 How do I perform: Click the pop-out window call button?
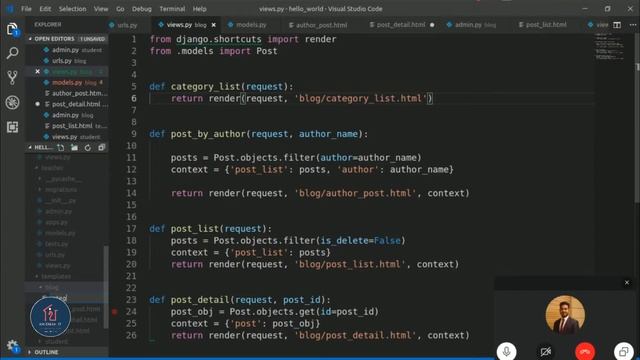pyautogui.click(x=624, y=351)
